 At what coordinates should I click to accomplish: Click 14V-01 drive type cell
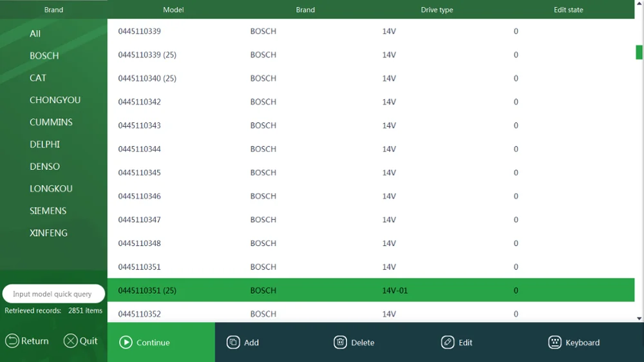[x=395, y=291]
